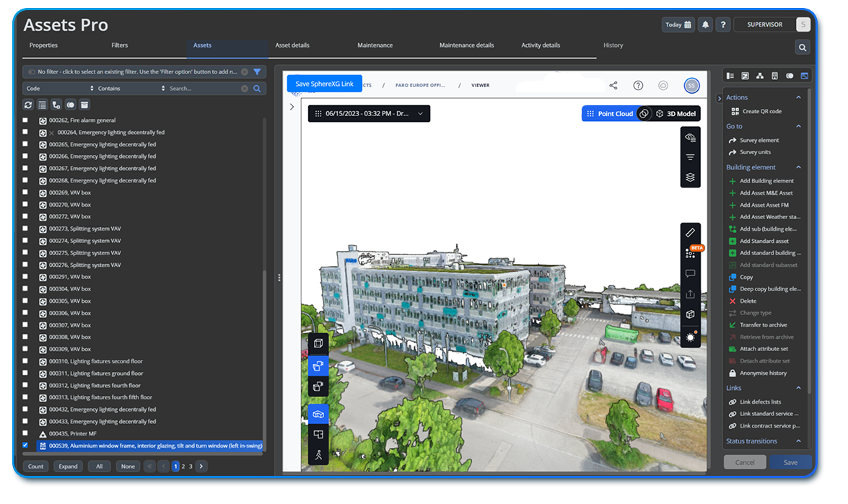
Task: Open the SUPERVISOR user menu
Action: (771, 25)
